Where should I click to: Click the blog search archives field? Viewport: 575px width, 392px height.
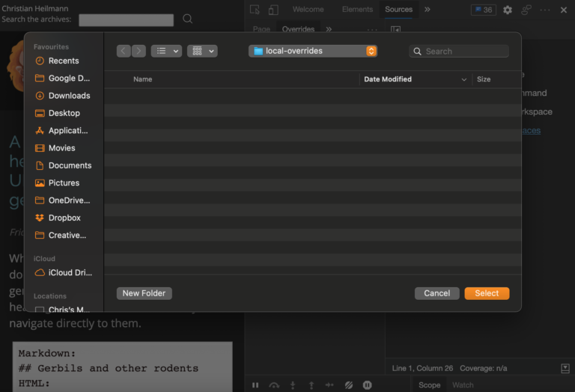[126, 19]
